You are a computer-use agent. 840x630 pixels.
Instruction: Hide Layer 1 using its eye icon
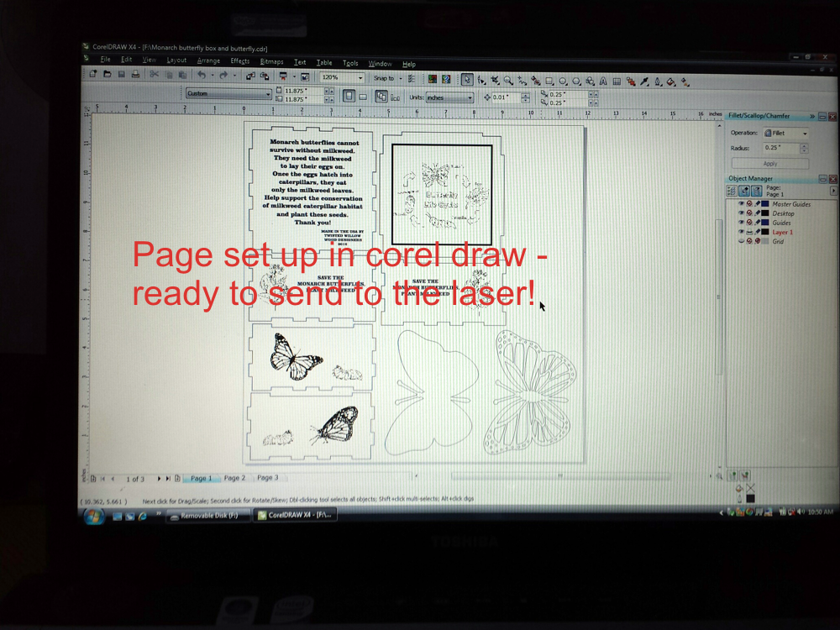(x=742, y=232)
